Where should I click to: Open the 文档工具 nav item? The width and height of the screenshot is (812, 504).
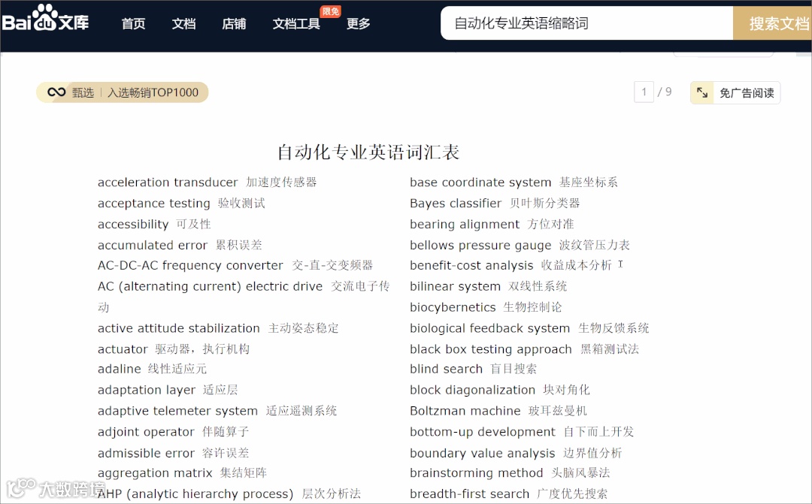click(x=296, y=24)
